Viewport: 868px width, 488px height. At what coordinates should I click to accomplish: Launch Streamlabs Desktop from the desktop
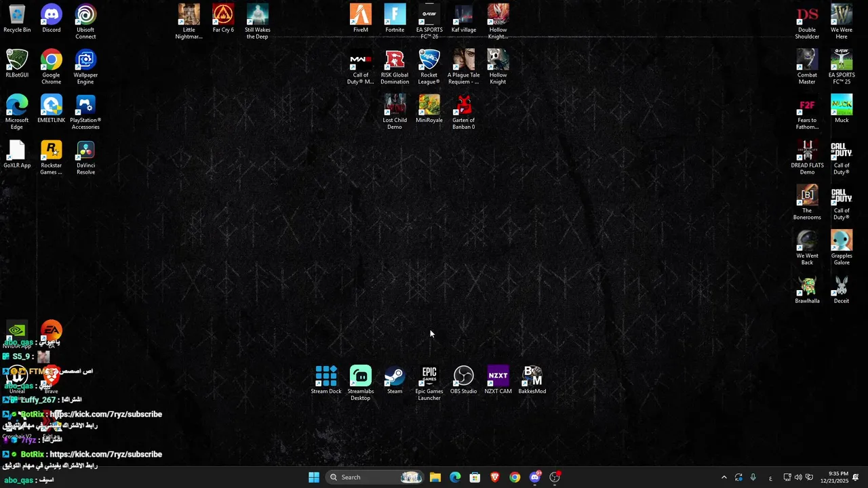point(361,384)
